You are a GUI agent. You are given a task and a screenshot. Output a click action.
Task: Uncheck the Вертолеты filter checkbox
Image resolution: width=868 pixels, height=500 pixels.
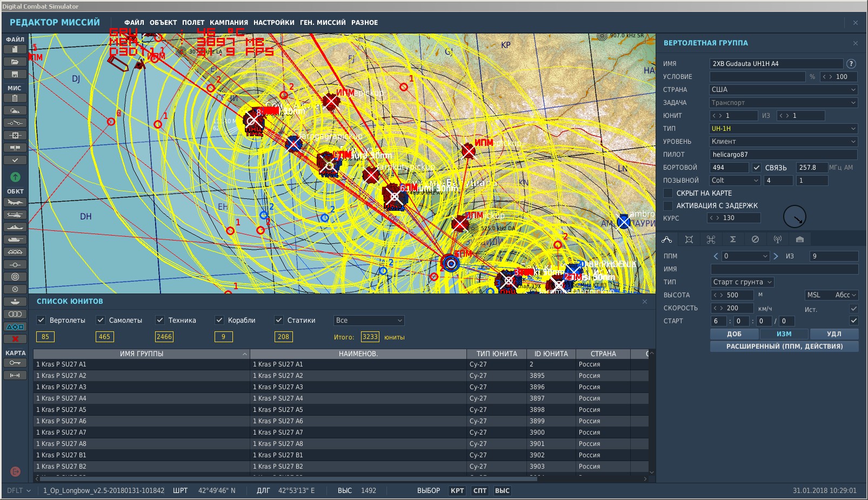[41, 320]
